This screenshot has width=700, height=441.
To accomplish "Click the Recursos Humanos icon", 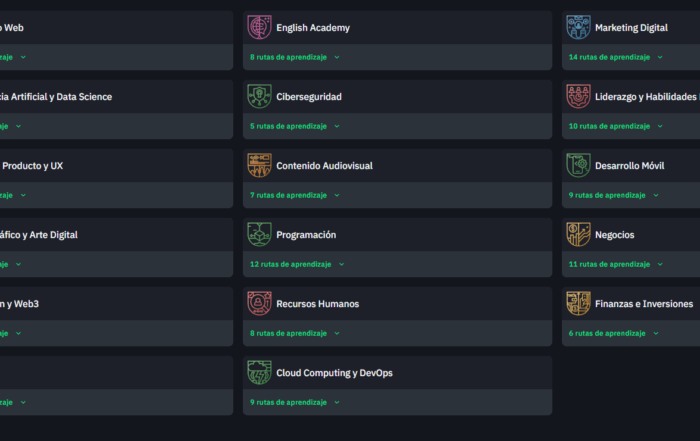I will click(259, 303).
